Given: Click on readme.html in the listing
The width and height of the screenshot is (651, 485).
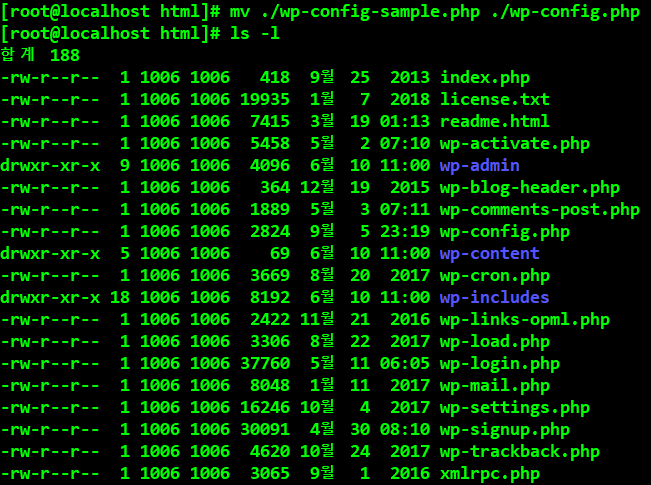Looking at the screenshot, I should coord(495,122).
